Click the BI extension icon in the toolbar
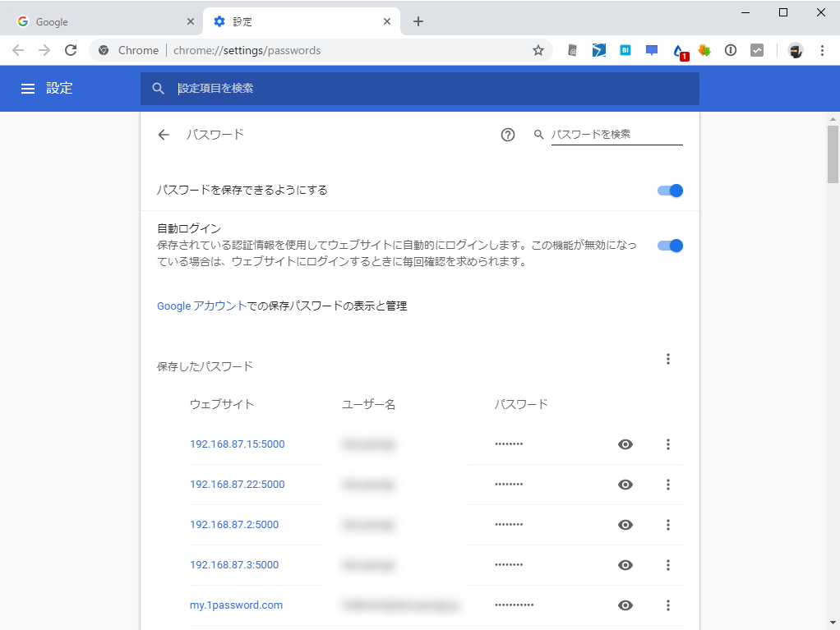The height and width of the screenshot is (630, 840). point(625,50)
